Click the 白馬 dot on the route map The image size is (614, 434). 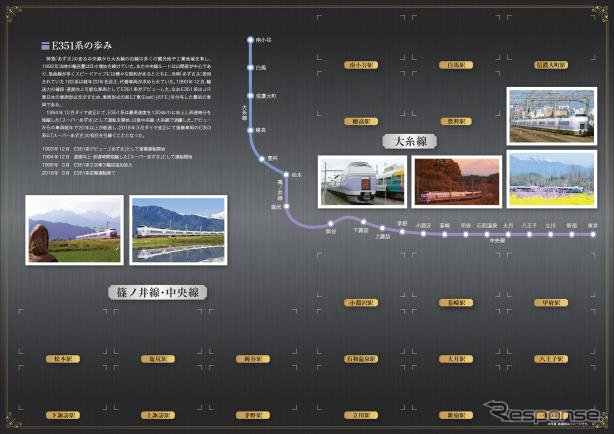point(251,67)
